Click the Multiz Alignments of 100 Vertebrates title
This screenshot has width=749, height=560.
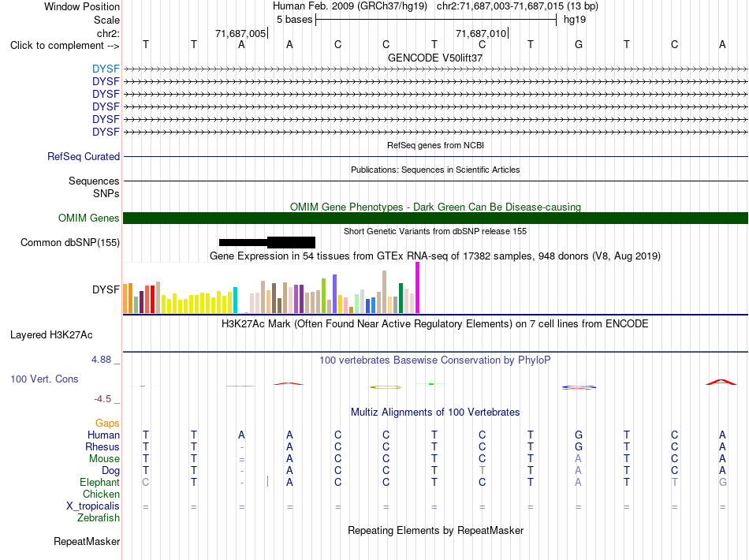pos(435,412)
